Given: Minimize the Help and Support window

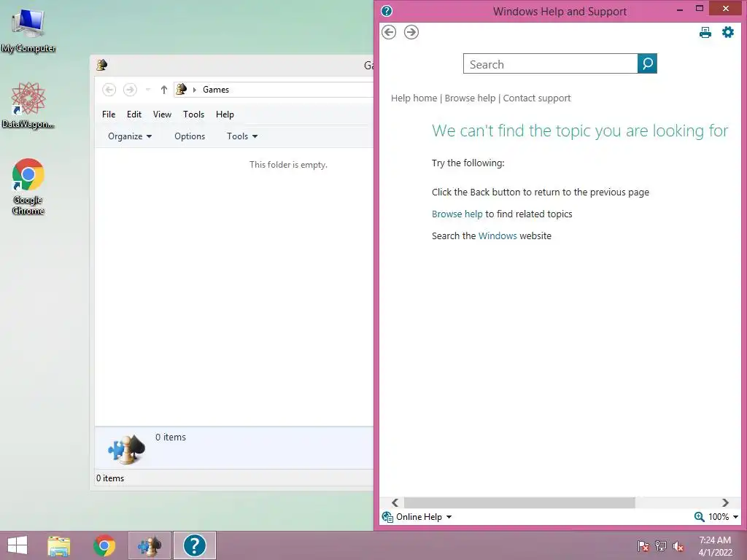Looking at the screenshot, I should click(680, 9).
